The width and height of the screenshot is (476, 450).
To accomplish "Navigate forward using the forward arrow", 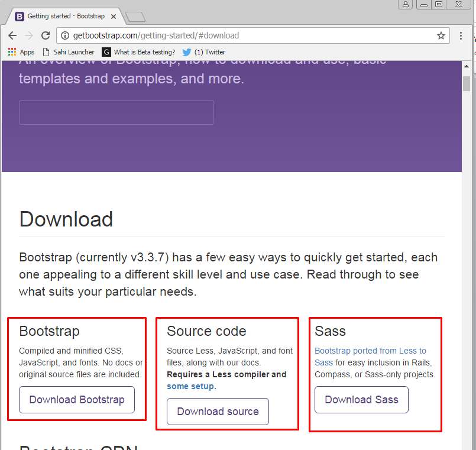I will point(28,35).
